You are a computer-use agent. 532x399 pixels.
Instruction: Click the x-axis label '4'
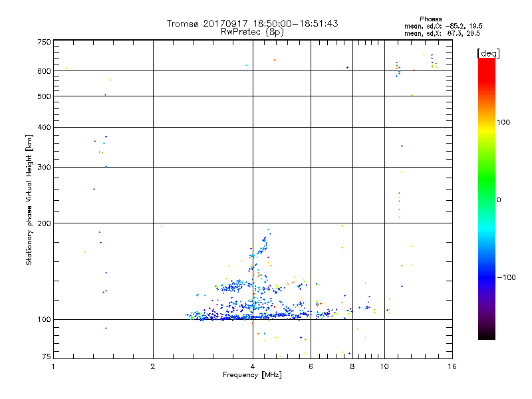[x=253, y=366]
